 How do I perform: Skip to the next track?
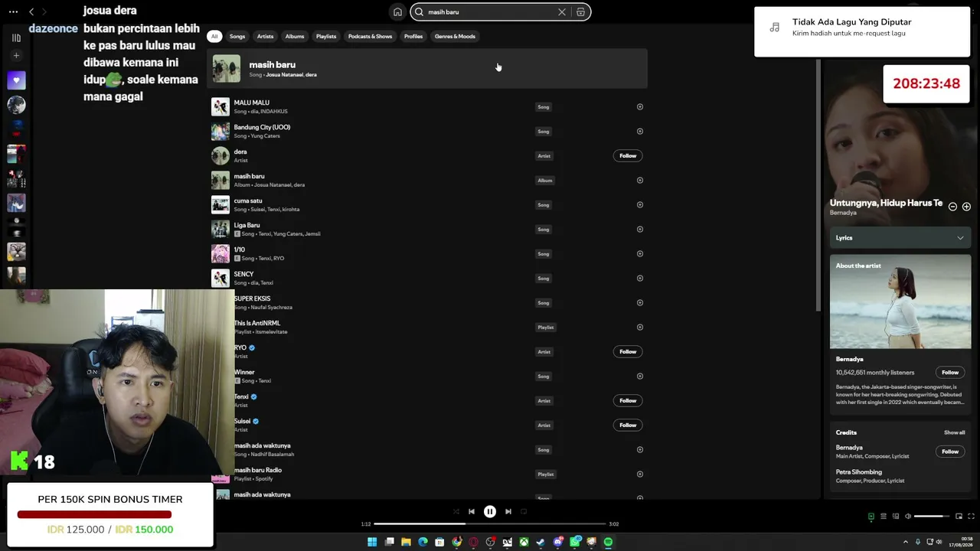tap(508, 512)
